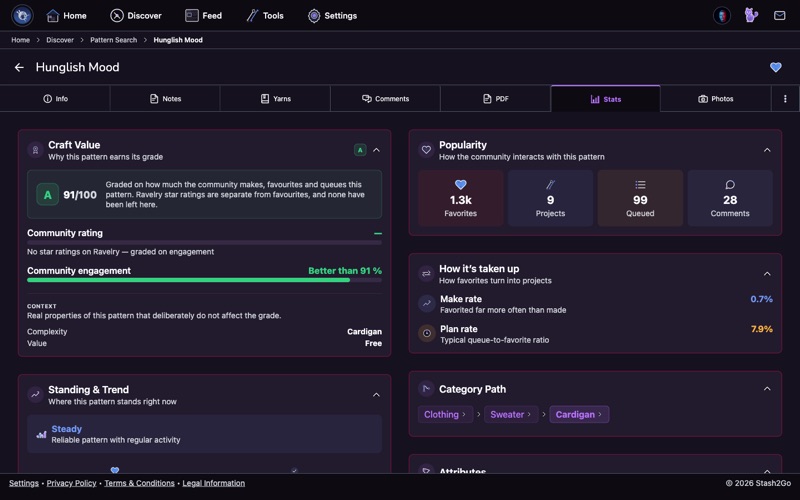Click the green Community engagement progress bar
This screenshot has width=800, height=500.
click(204, 280)
